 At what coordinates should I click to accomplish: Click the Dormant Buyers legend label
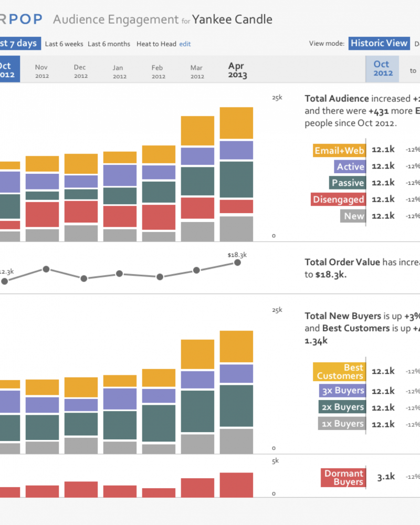(343, 477)
